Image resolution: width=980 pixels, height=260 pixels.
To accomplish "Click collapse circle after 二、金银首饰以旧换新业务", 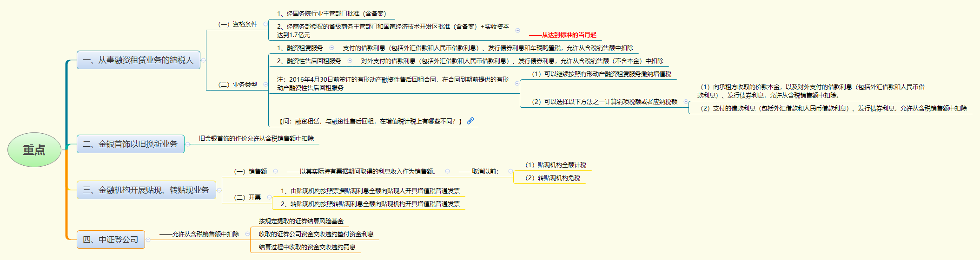I will (x=187, y=144).
